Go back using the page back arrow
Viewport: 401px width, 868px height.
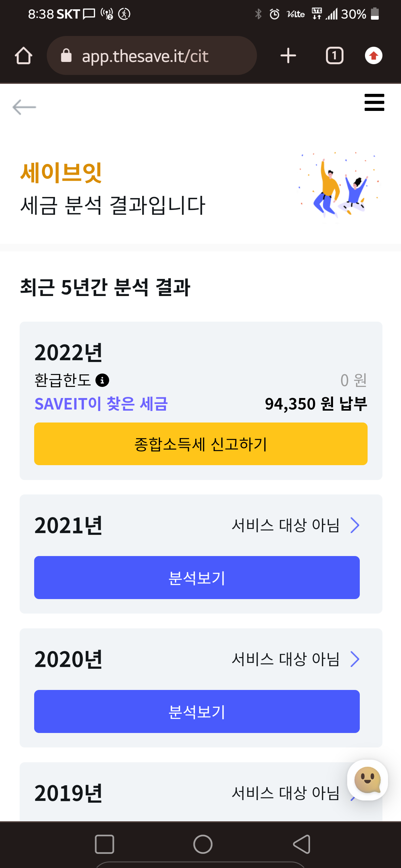pyautogui.click(x=24, y=107)
